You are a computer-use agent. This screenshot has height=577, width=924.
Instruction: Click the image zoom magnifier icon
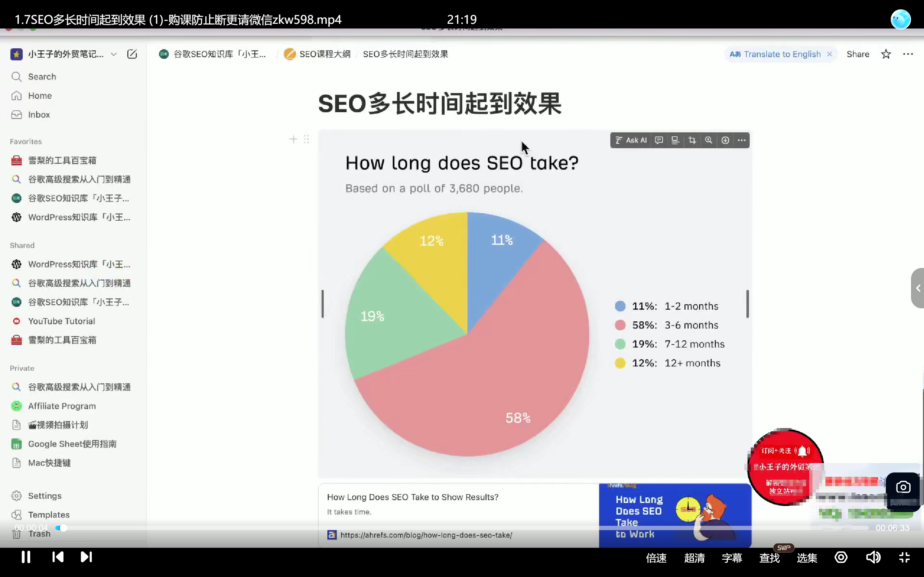coord(709,140)
